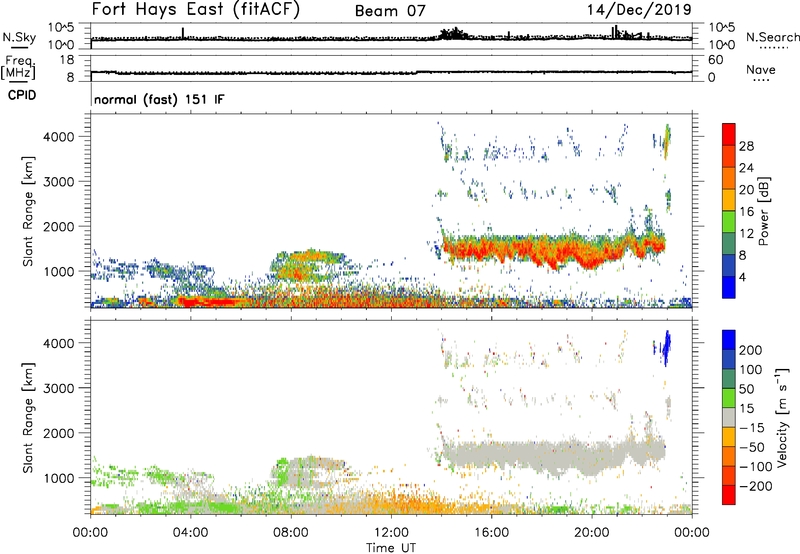Image resolution: width=800 pixels, height=554 pixels.
Task: Click the "N.Search" legend label
Action: click(x=772, y=37)
